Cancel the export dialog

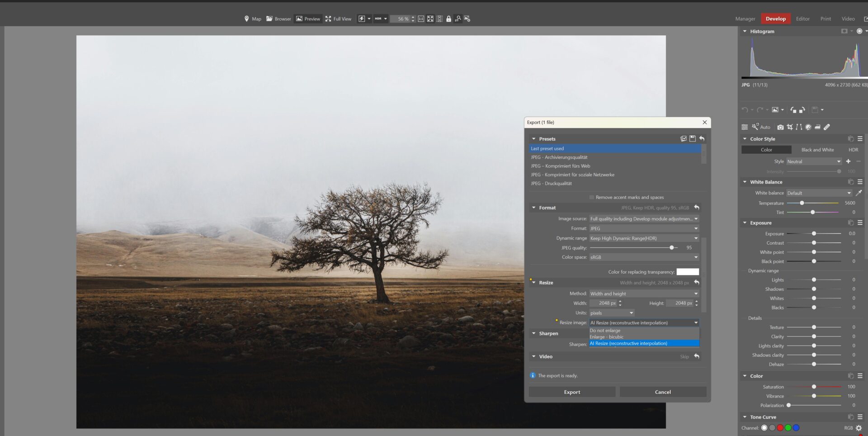tap(663, 392)
